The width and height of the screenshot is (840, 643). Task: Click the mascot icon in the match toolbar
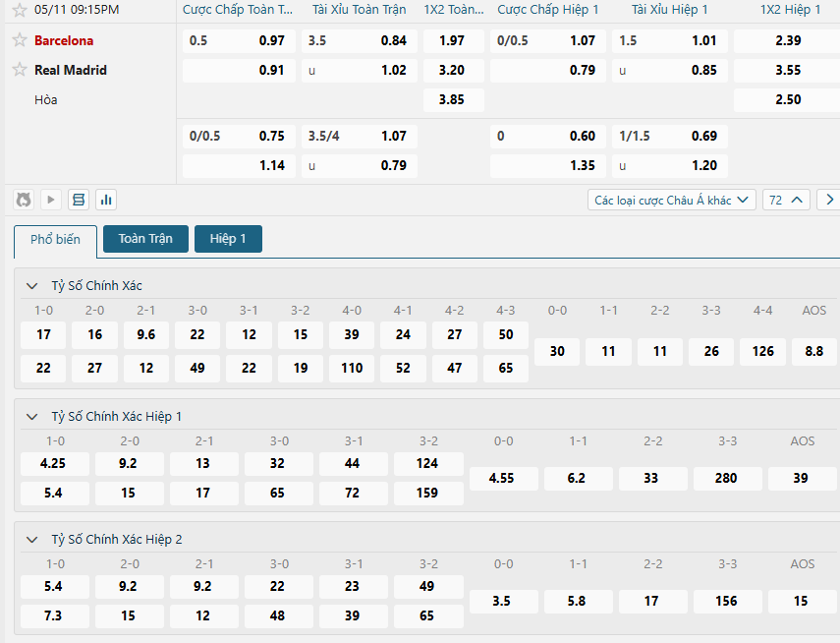pyautogui.click(x=24, y=200)
